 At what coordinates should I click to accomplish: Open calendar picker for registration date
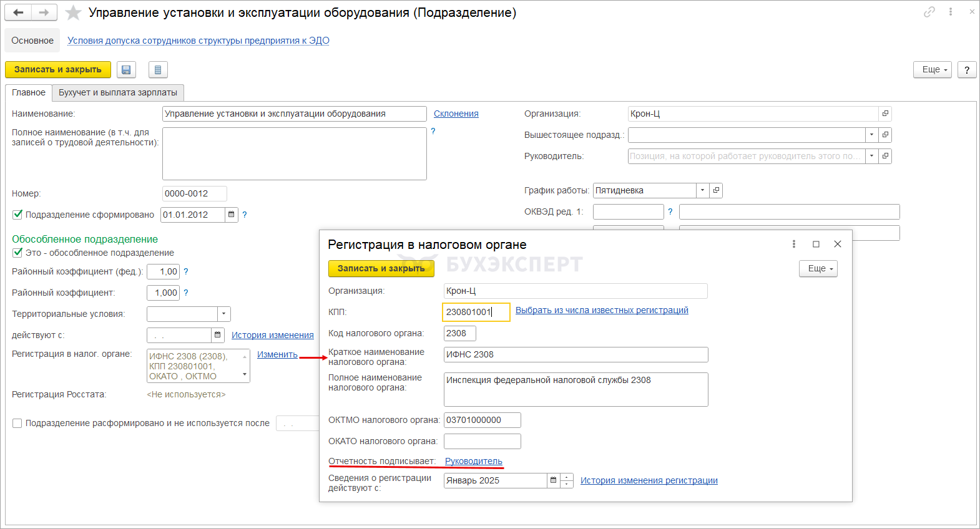coord(553,480)
